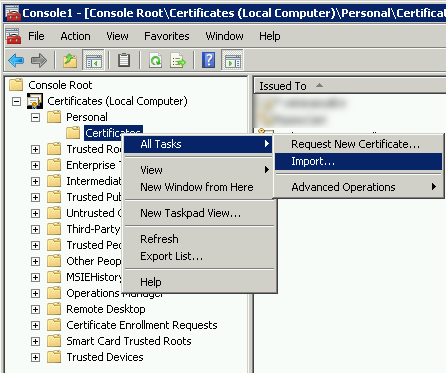Image resolution: width=446 pixels, height=373 pixels.
Task: Expand the Untrusted Certificates node
Action: pyautogui.click(x=35, y=213)
